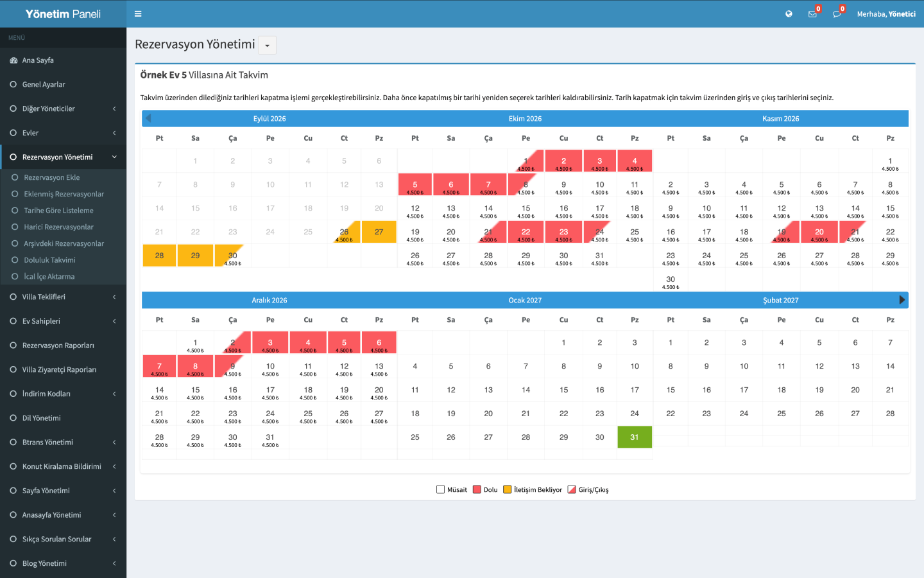Select the orange September 28 cell
This screenshot has height=578, width=924.
tap(159, 256)
